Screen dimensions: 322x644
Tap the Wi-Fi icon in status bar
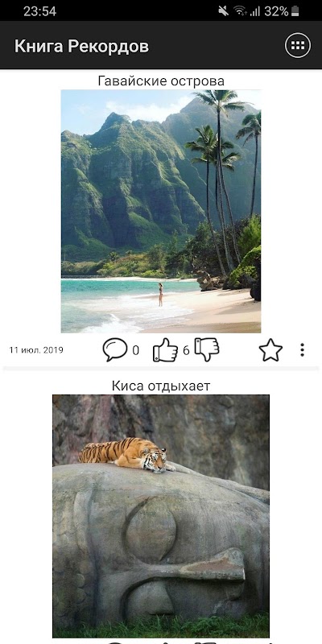240,11
